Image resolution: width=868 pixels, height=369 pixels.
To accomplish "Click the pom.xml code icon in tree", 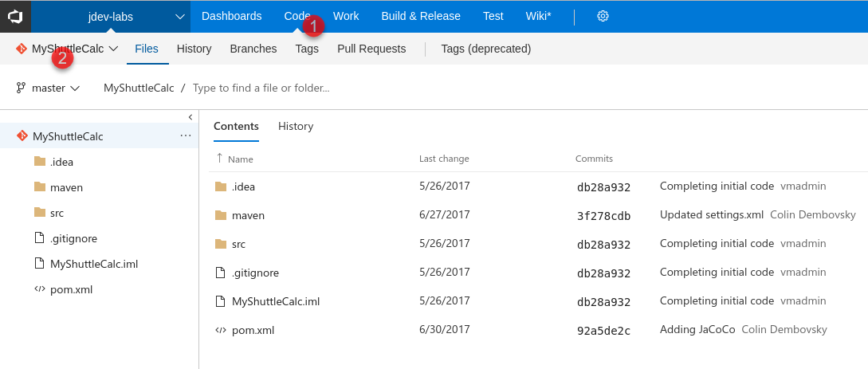I will 39,289.
